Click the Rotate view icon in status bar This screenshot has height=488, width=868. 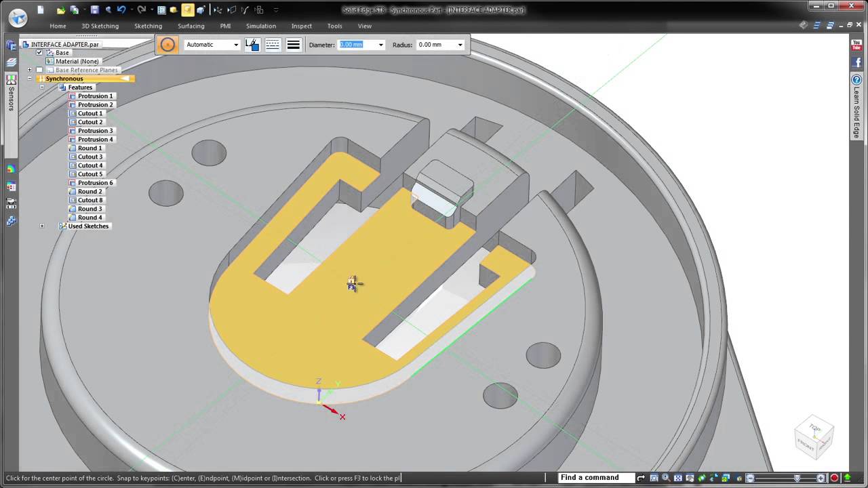point(702,478)
